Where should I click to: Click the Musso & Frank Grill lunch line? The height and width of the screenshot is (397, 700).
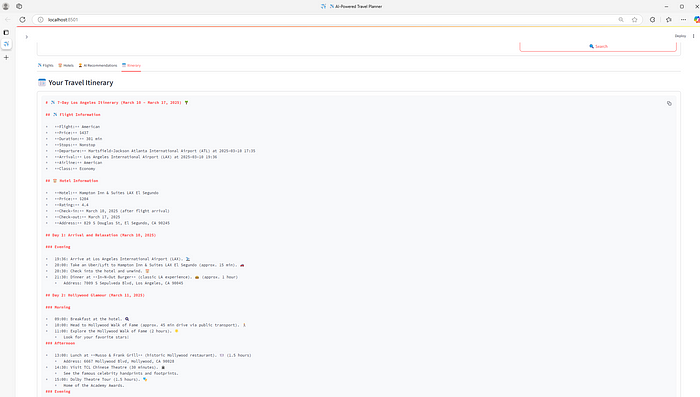coord(153,355)
